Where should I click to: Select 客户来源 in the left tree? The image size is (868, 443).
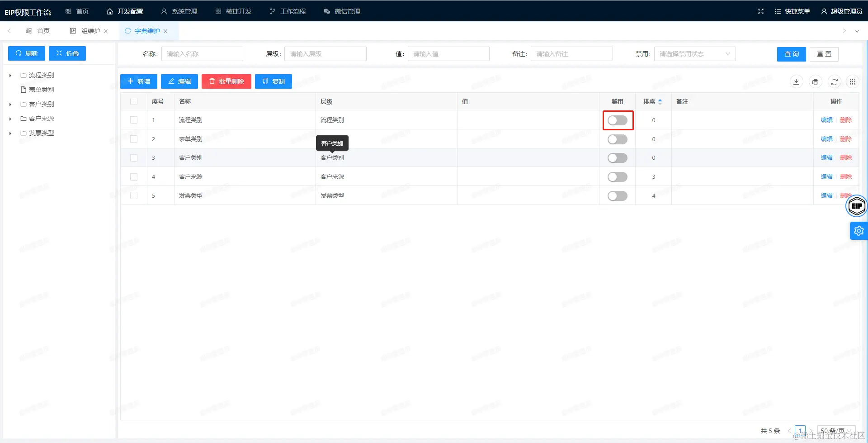coord(42,119)
